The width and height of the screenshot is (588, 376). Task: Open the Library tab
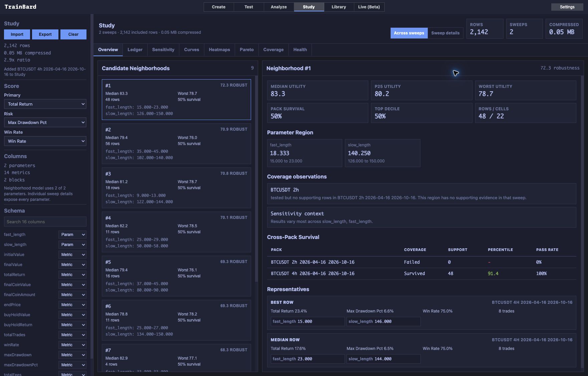(x=339, y=7)
